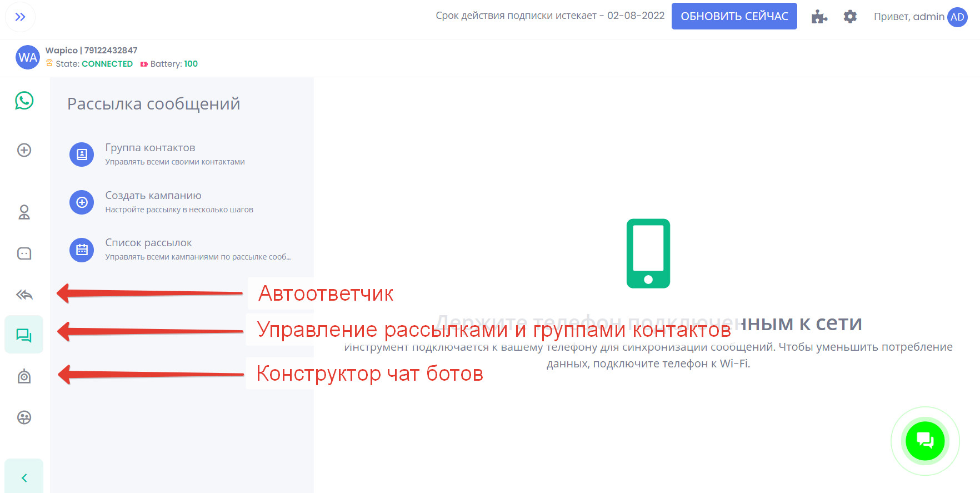Open the settings gear icon

point(850,17)
